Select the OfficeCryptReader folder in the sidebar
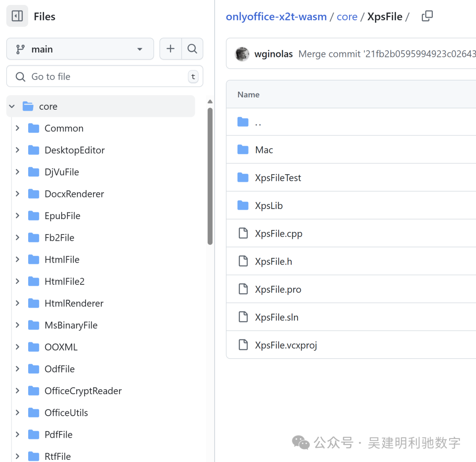 click(x=83, y=391)
